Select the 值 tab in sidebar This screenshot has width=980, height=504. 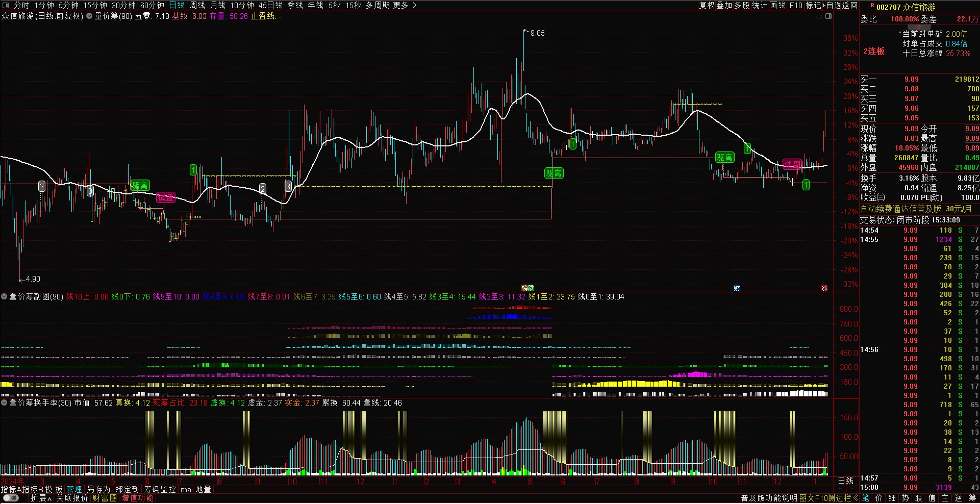(932, 498)
